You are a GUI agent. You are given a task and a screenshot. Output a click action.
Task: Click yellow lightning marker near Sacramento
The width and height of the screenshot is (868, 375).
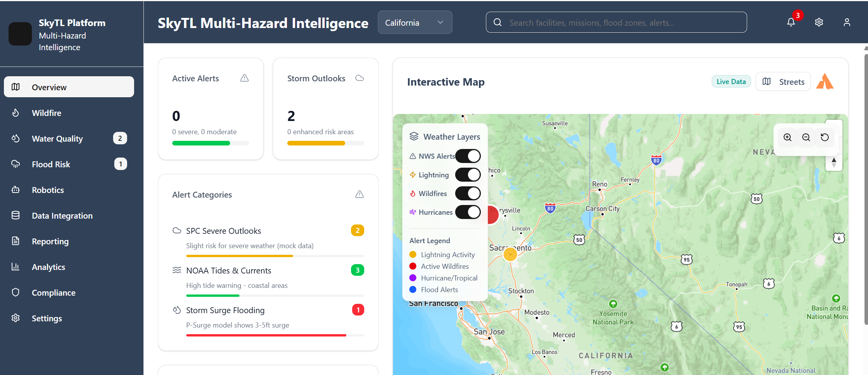[x=510, y=254]
